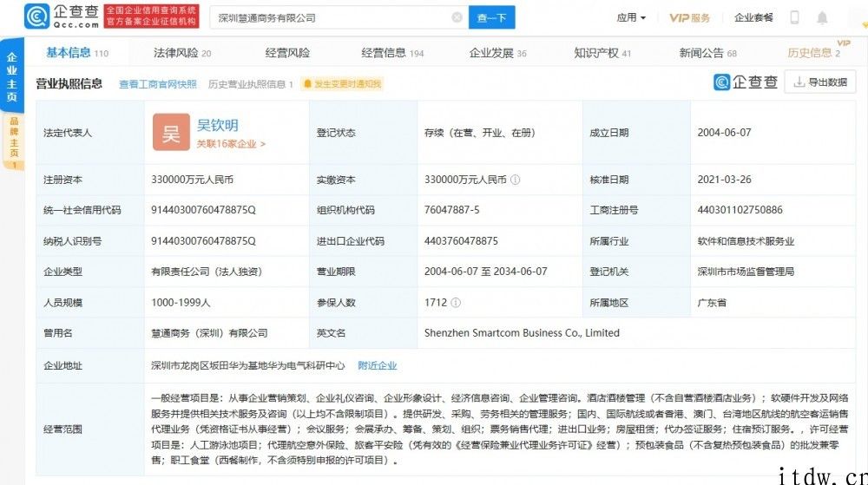Viewport: 868px width, 485px height.
Task: Click taxpayer ID value beside 纳税人识别号
Action: point(203,241)
